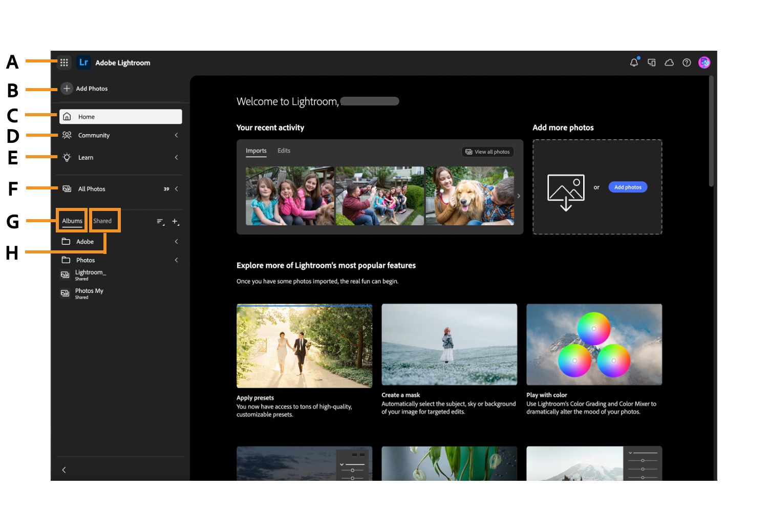Open All Photos in the sidebar
The image size is (768, 532).
pos(92,188)
